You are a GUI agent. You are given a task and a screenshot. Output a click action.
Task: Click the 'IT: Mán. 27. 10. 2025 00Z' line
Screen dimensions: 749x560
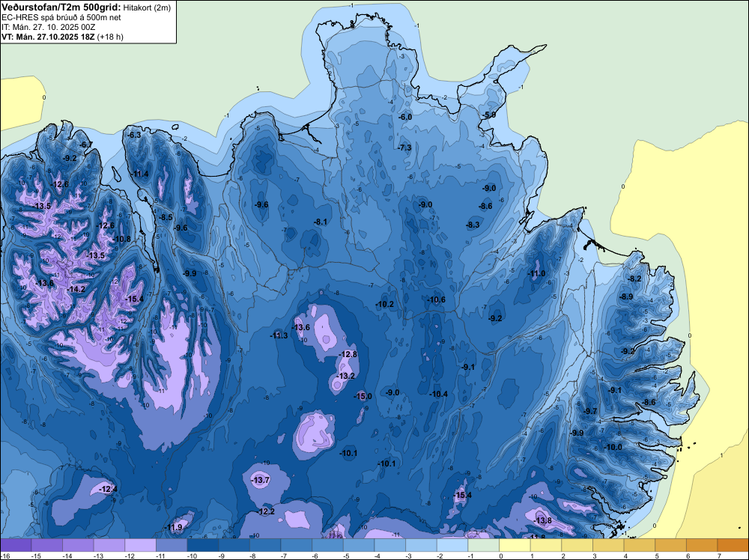(x=48, y=27)
